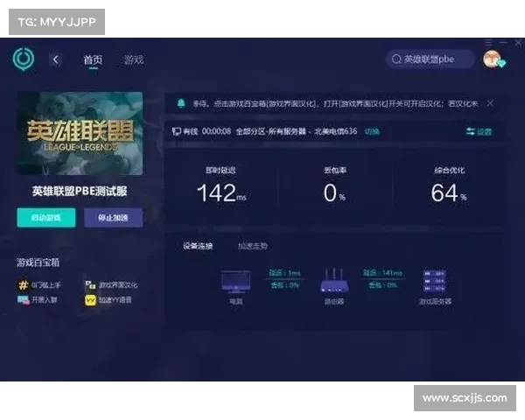The width and height of the screenshot is (525, 420).
Task: Select the 设备连接 tab
Action: click(x=198, y=246)
